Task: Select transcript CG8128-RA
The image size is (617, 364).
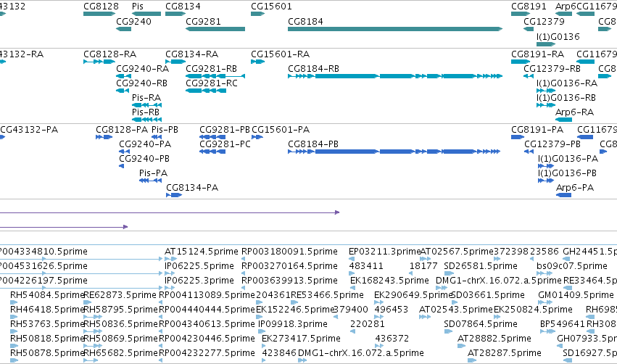Action: tap(109, 54)
